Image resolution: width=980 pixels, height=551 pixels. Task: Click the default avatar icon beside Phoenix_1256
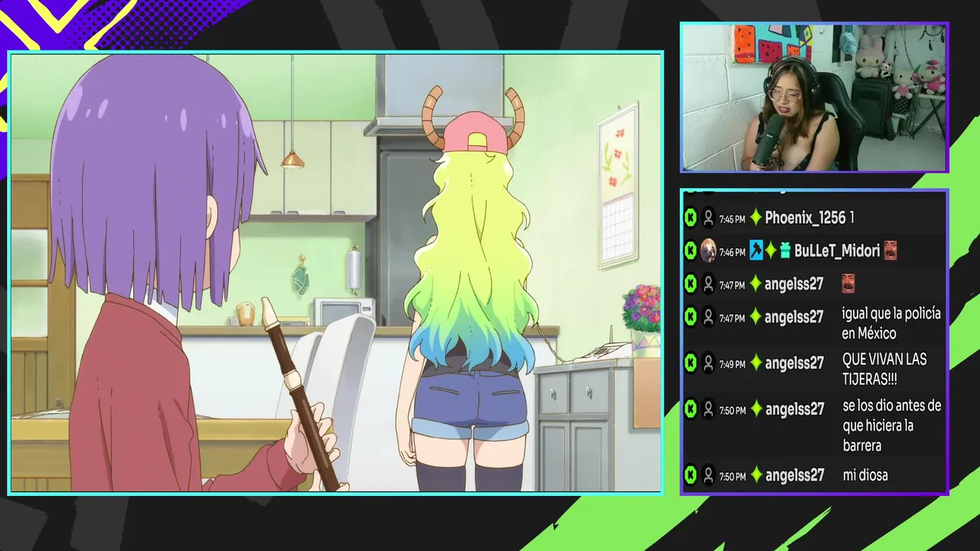click(x=708, y=219)
